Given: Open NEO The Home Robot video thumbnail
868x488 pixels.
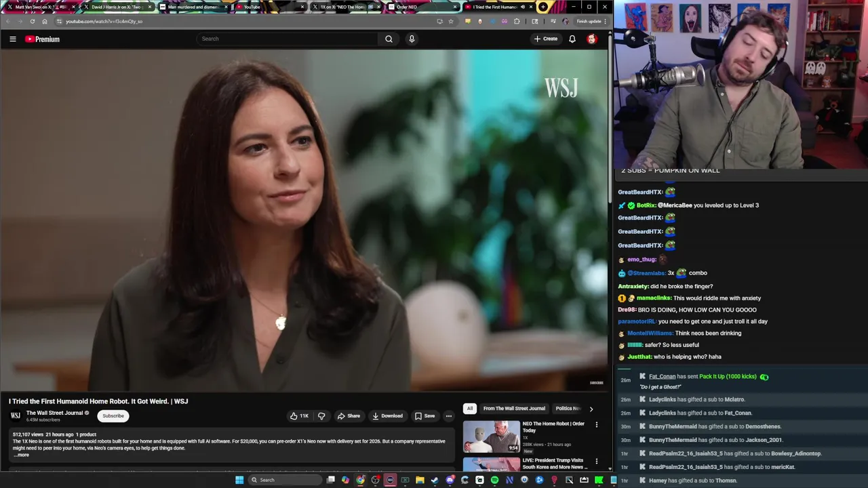Looking at the screenshot, I should pos(492,436).
